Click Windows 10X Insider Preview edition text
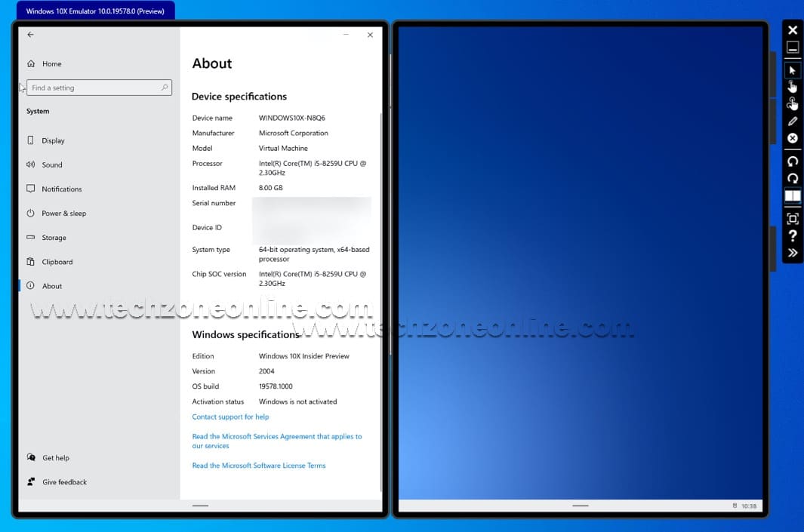The width and height of the screenshot is (804, 532). coord(303,356)
